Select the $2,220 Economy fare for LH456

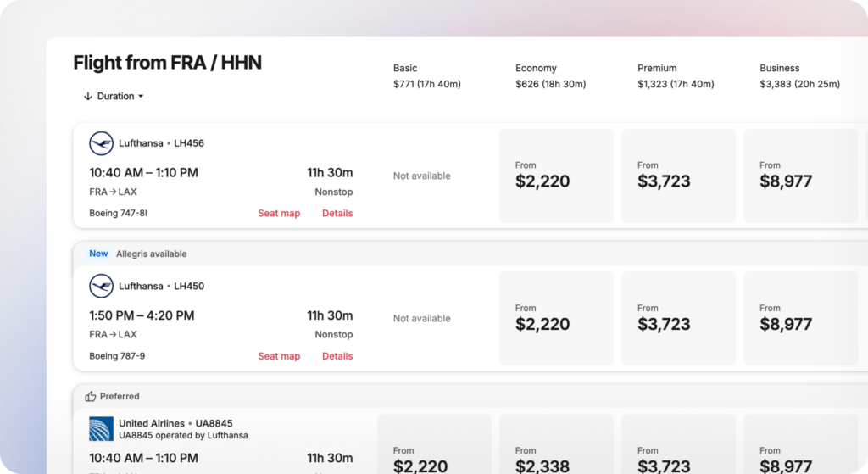click(x=556, y=176)
